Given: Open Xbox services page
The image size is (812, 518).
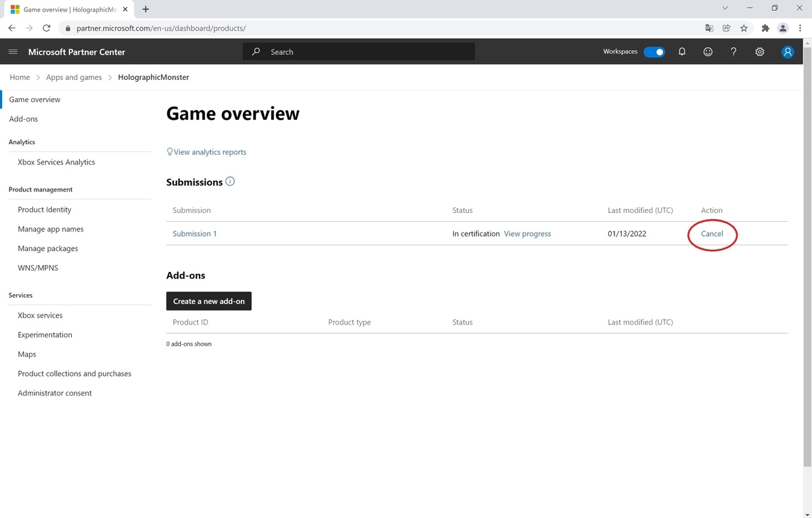Looking at the screenshot, I should [40, 315].
